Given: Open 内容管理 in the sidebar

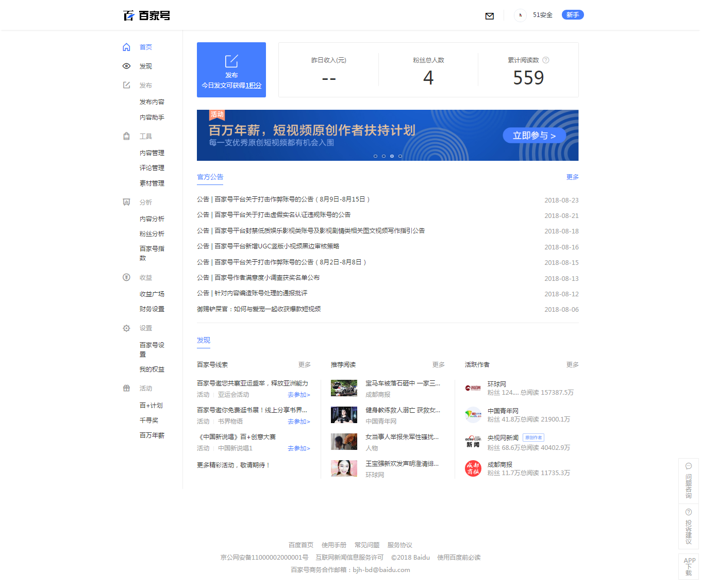Looking at the screenshot, I should (x=152, y=153).
